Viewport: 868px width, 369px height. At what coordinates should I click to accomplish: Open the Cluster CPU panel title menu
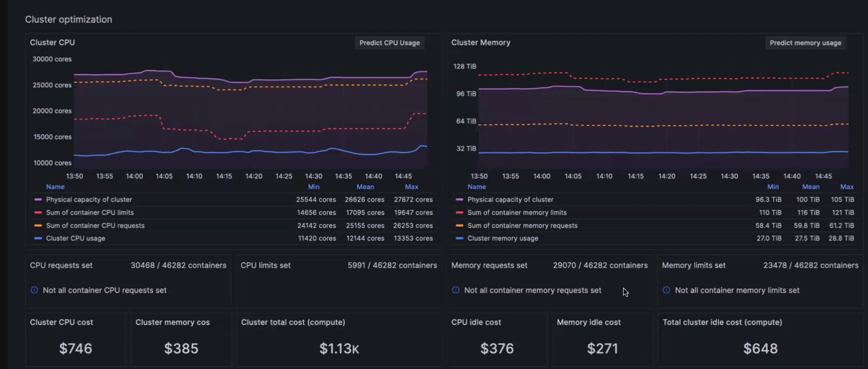(52, 42)
